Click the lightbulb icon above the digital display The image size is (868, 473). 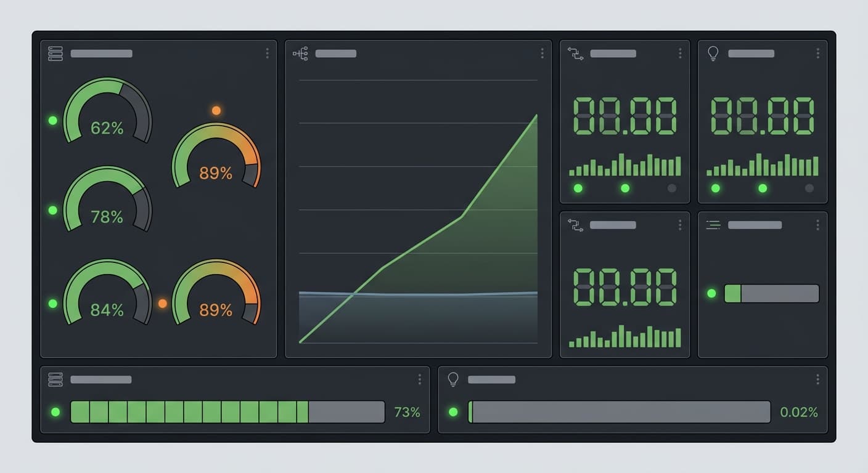(713, 54)
